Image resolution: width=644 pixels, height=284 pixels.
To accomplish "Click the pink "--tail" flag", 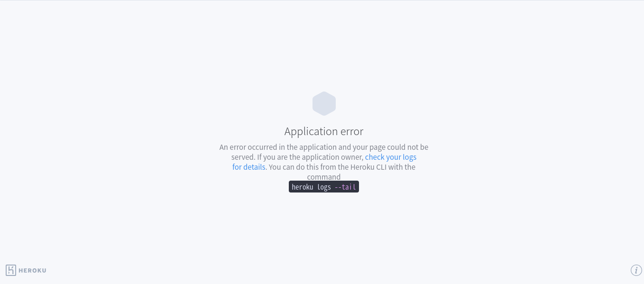I will [x=345, y=187].
